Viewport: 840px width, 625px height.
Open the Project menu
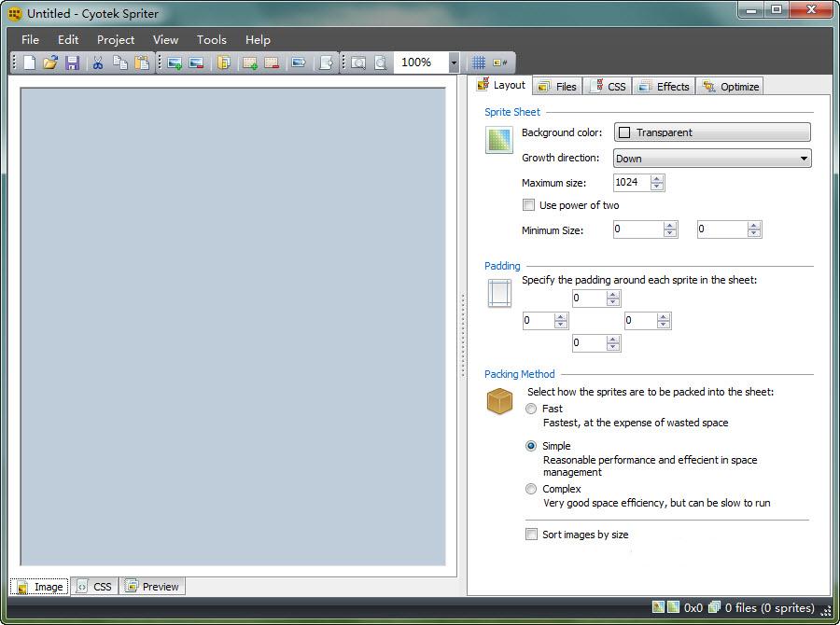116,39
